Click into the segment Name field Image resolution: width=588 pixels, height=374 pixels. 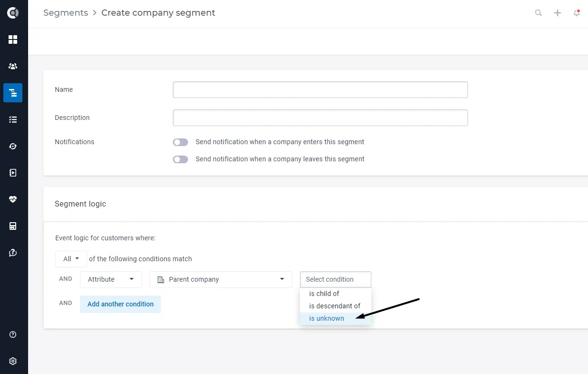coord(320,89)
